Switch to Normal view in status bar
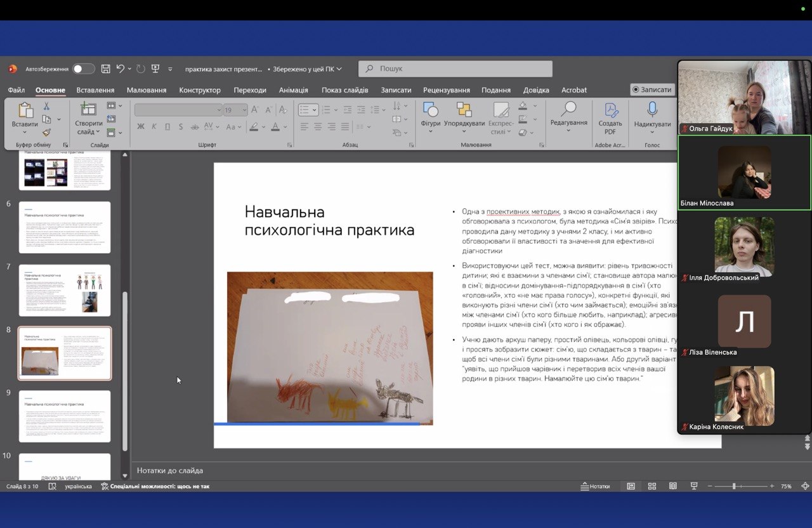 click(631, 486)
